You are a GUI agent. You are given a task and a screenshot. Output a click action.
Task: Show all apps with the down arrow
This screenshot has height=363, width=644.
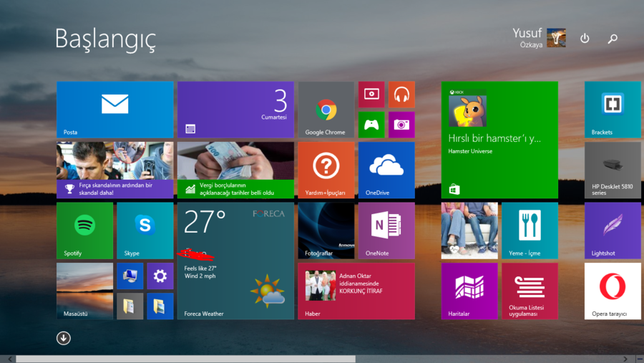click(x=64, y=338)
